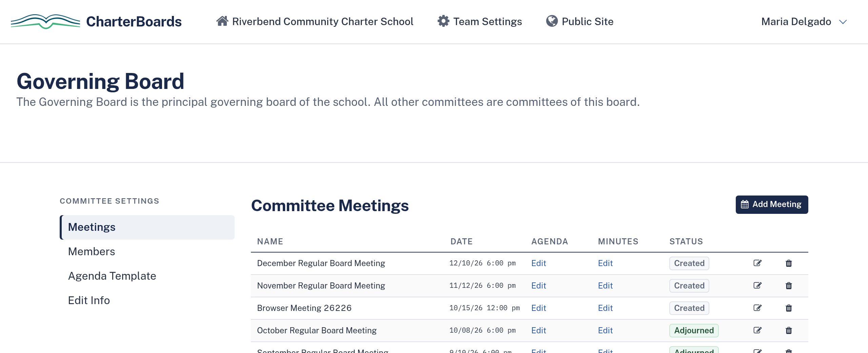Viewport: 868px width, 353px height.
Task: Click the CharterBoards brand name
Action: (134, 21)
